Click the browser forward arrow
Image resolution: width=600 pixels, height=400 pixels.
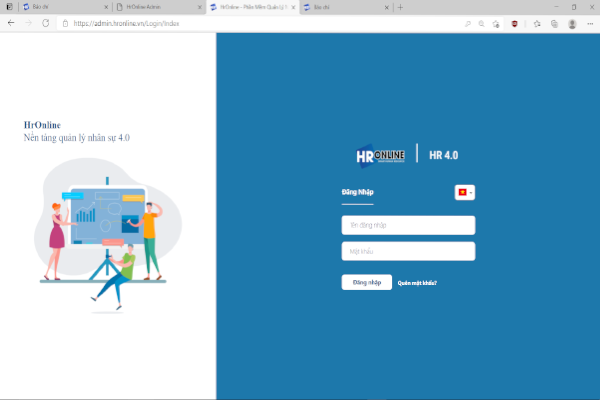(28, 23)
